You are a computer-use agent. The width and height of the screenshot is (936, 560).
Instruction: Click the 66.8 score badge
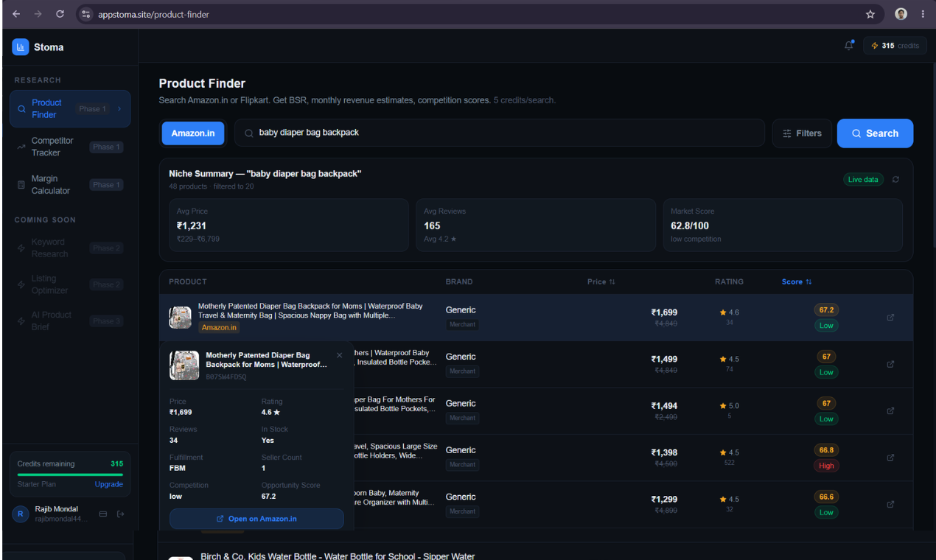point(826,450)
